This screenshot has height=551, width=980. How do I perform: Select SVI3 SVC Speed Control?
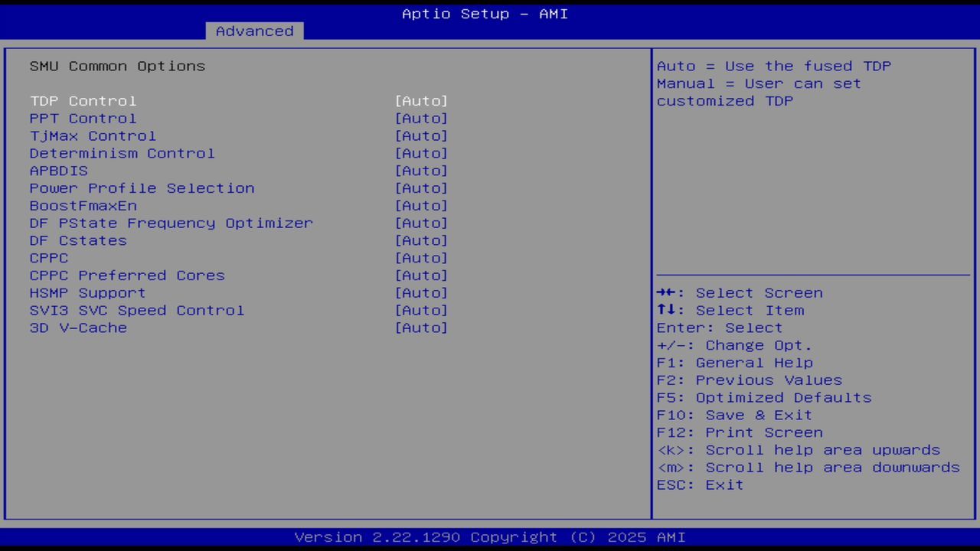pyautogui.click(x=137, y=311)
